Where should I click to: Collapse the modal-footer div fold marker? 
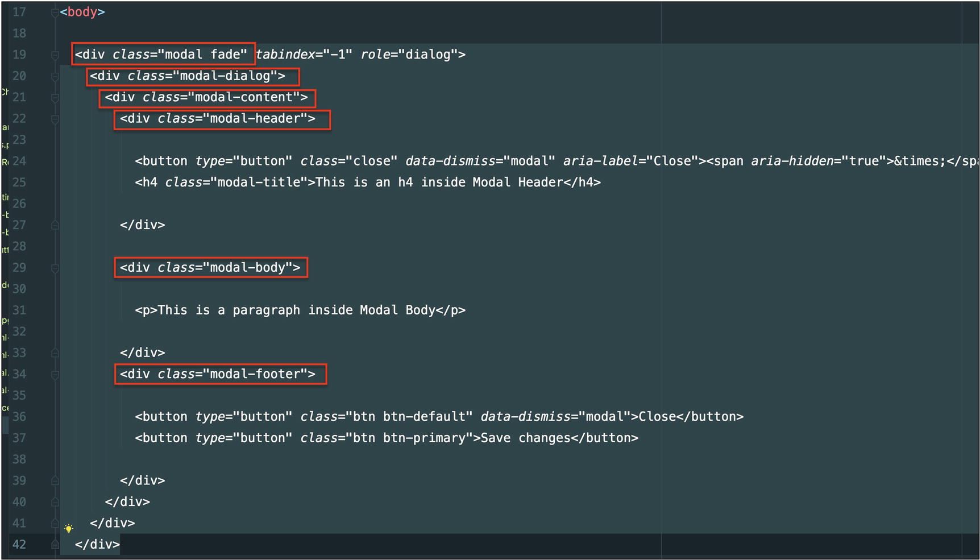55,375
